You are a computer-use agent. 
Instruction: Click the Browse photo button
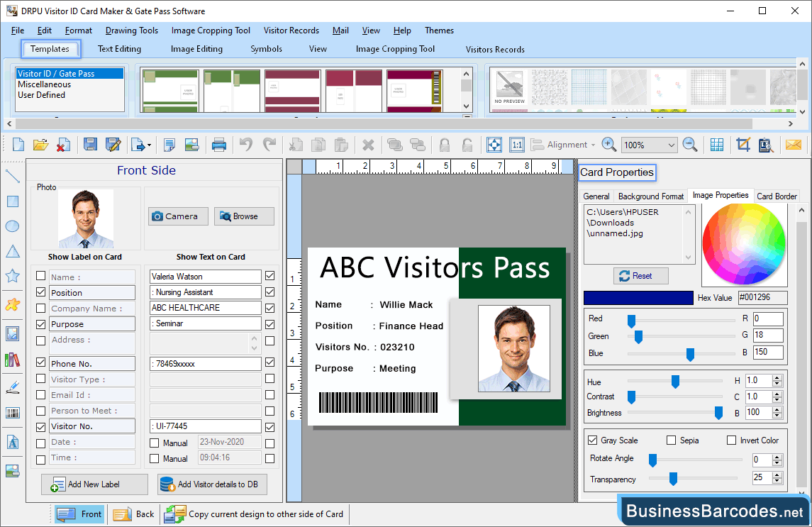244,216
